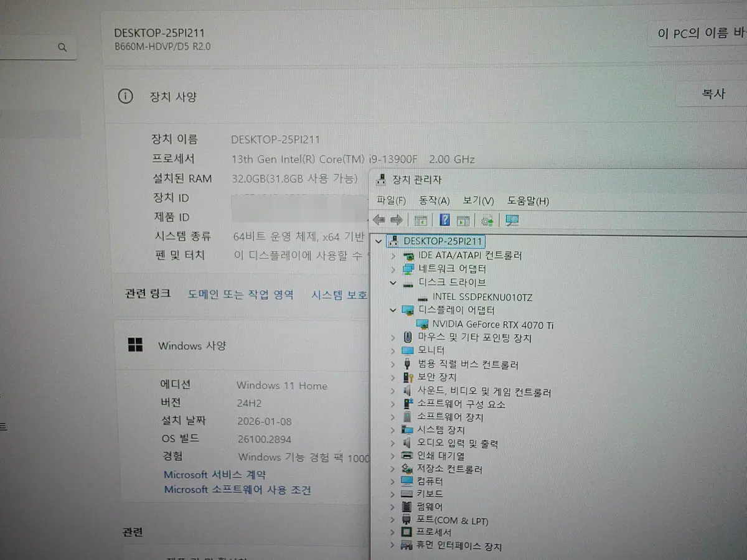
Task: Click the info circle icon beside 장치 사양
Action: [x=126, y=96]
